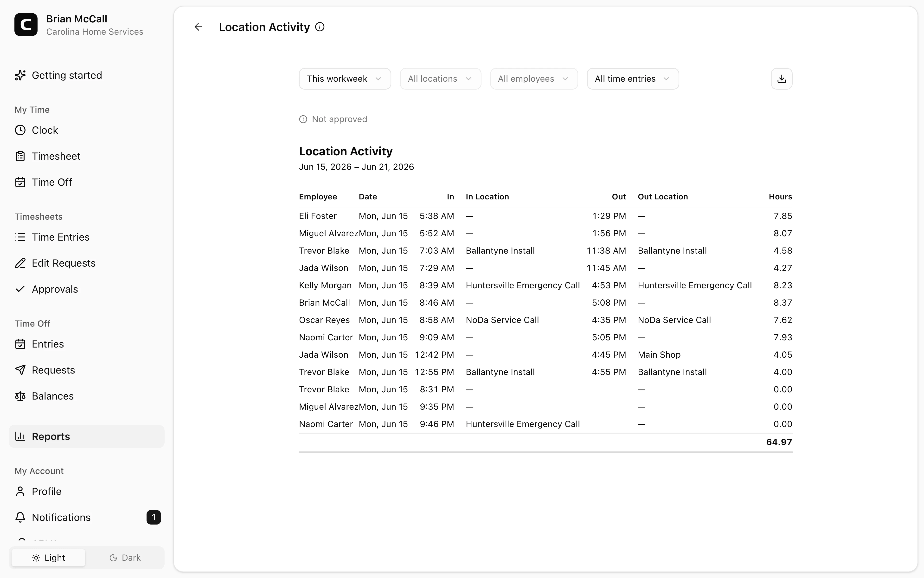Click the Edit Requests pencil icon

(x=20, y=263)
